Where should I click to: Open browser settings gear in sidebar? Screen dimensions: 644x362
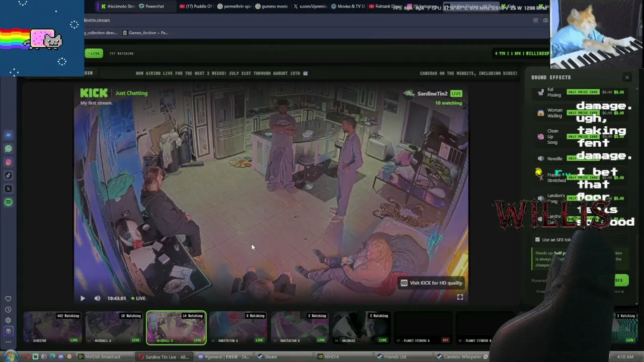(8, 320)
